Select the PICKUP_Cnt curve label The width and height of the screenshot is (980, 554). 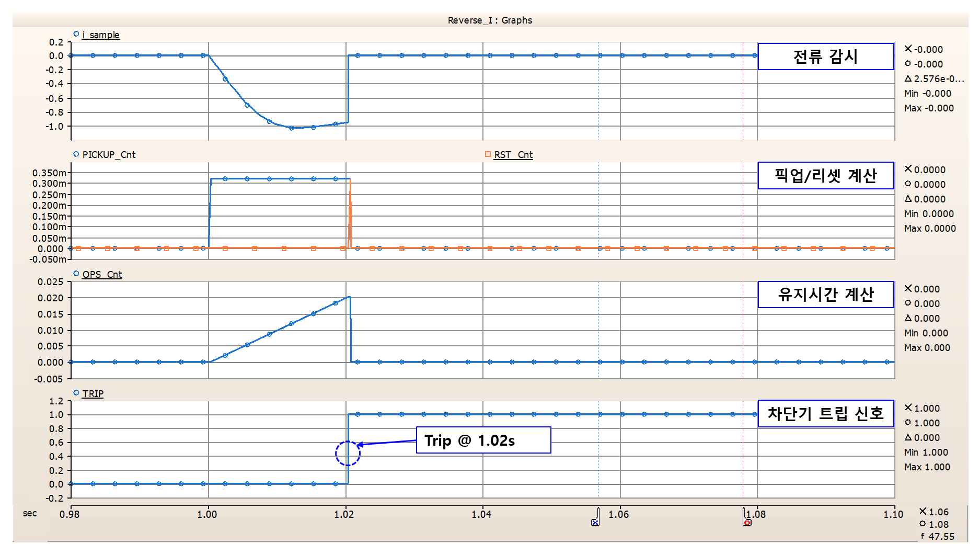click(x=109, y=155)
